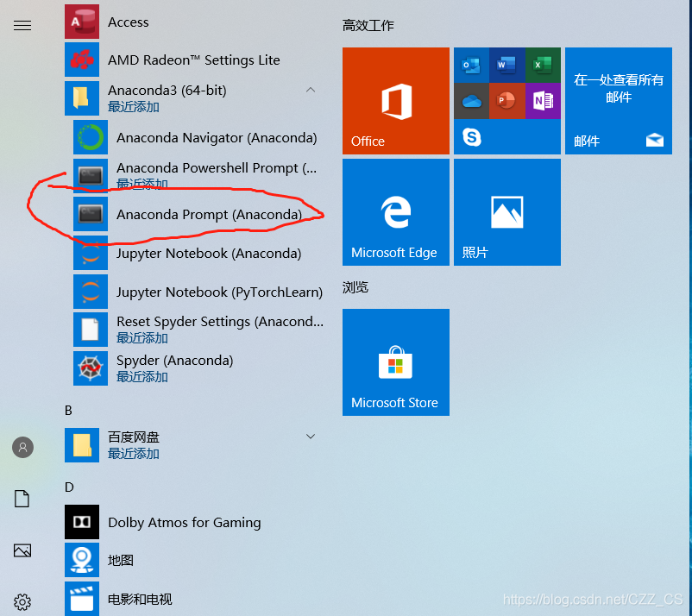The image size is (692, 616).
Task: Collapse the Anaconda3 (64-bit) folder chevron
Action: coord(311,90)
